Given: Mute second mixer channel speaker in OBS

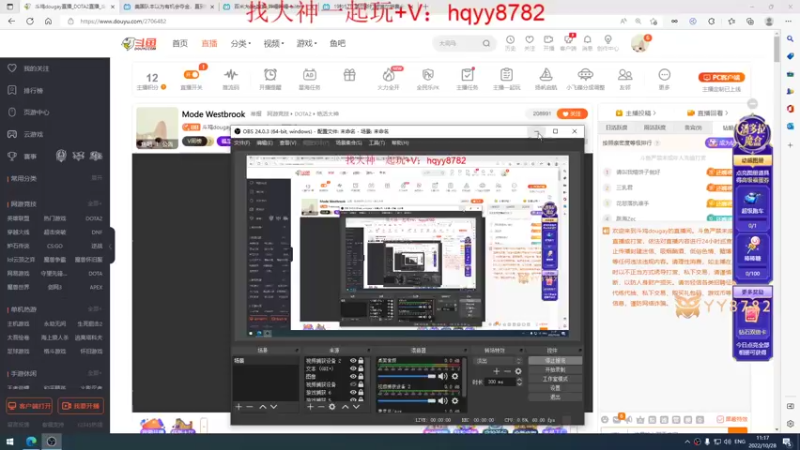Looking at the screenshot, I should 442,401.
